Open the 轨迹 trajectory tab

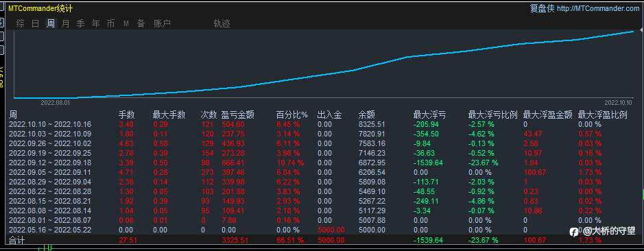pyautogui.click(x=222, y=23)
